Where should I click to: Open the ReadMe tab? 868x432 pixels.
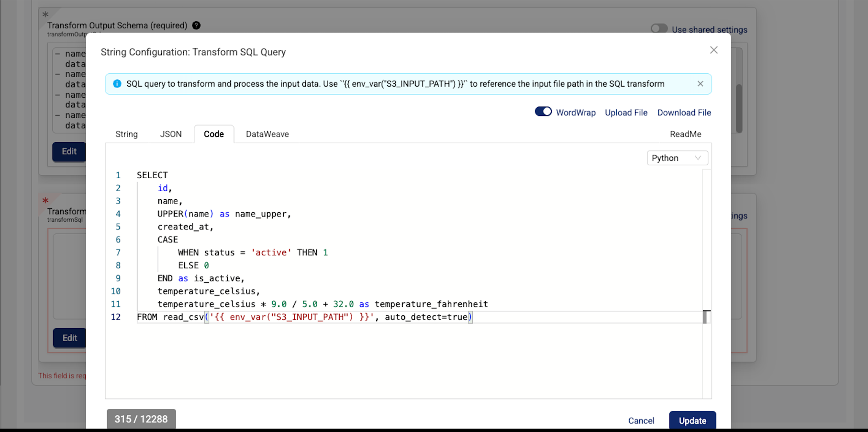[685, 134]
